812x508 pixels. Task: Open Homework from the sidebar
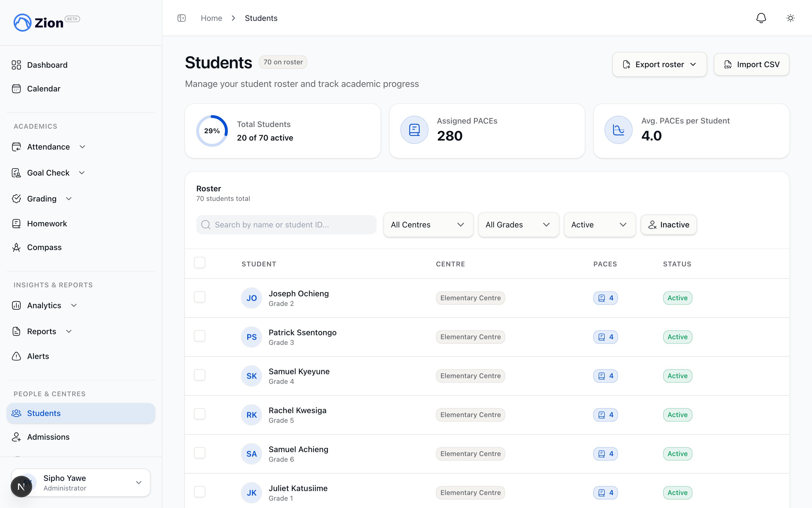pyautogui.click(x=81, y=224)
